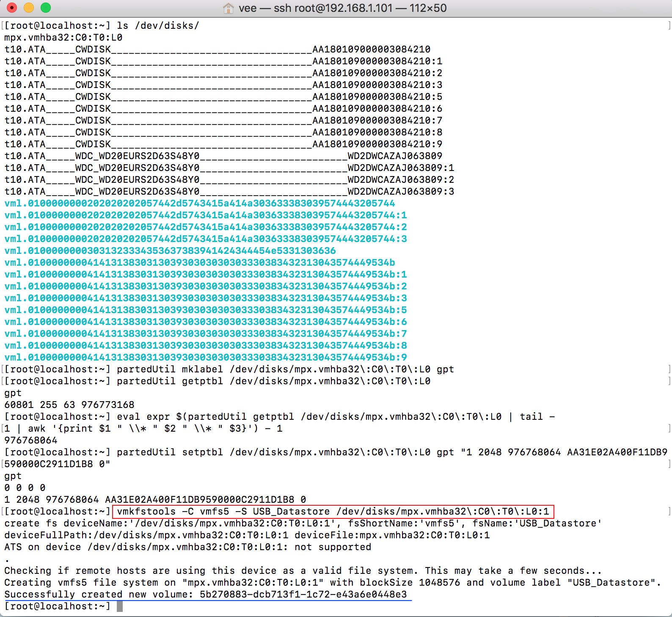Click the AA180109000003084210:9 CWDISK entry
This screenshot has width=672, height=617.
(x=223, y=144)
